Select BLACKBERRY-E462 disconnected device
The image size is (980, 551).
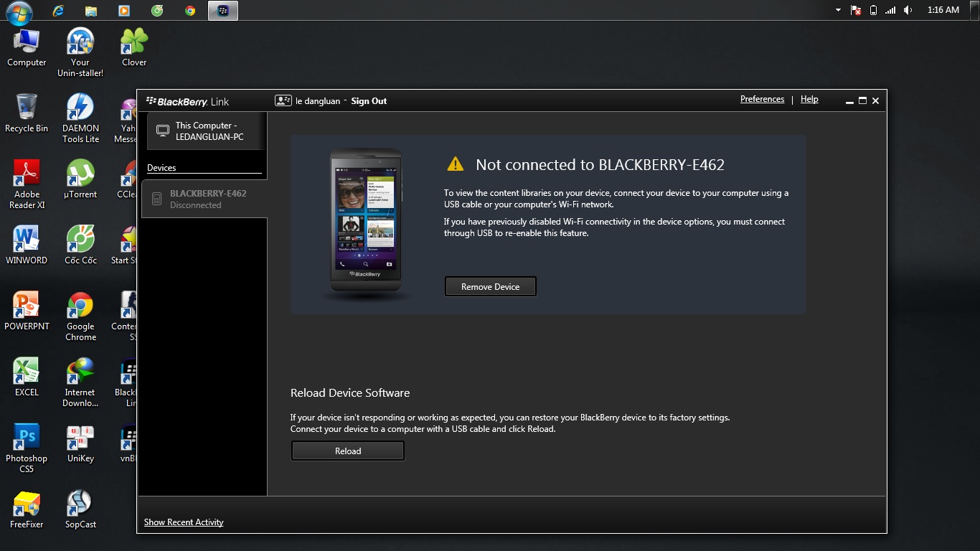coord(204,199)
